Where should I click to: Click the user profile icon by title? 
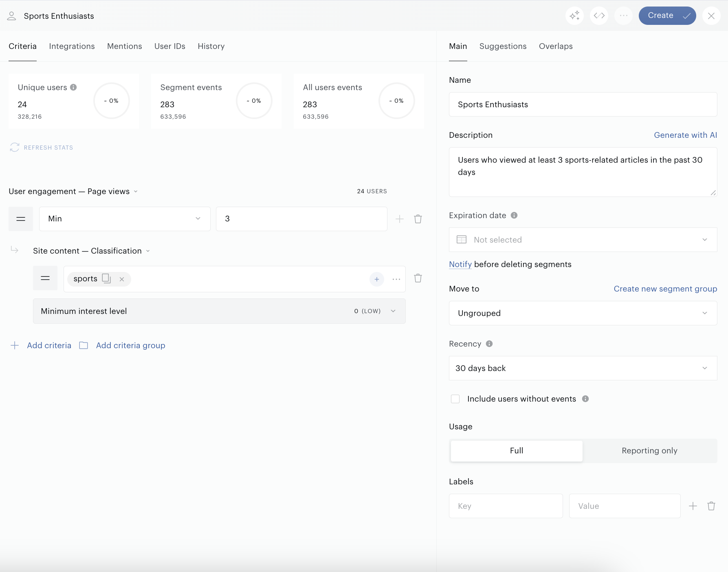coord(11,16)
